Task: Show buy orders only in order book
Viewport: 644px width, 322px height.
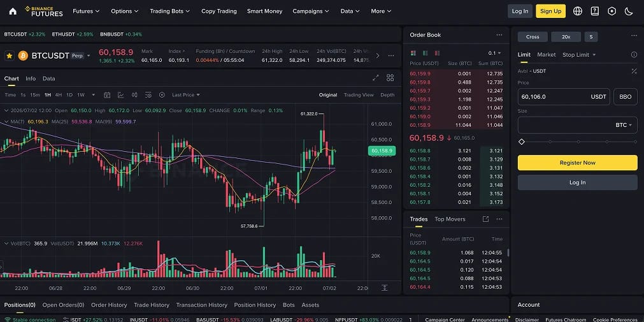Action: 426,53
